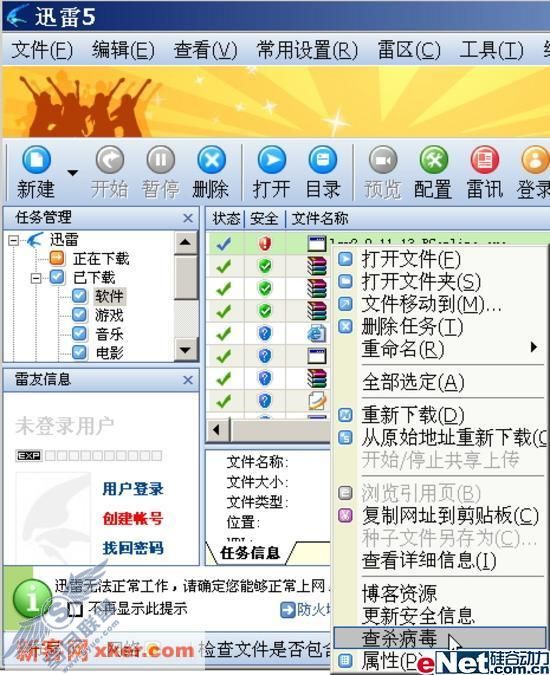Click the 防火墙 arrow icon in notification
The height and width of the screenshot is (675, 550).
287,610
